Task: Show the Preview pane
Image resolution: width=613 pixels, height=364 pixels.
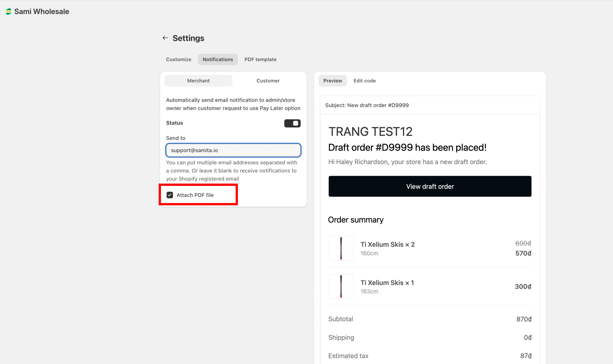Action: (x=332, y=81)
